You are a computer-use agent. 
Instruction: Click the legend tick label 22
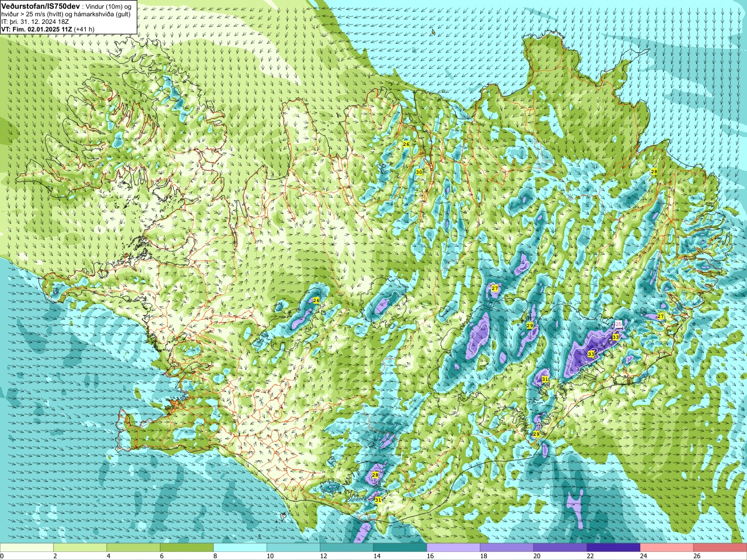coord(590,556)
